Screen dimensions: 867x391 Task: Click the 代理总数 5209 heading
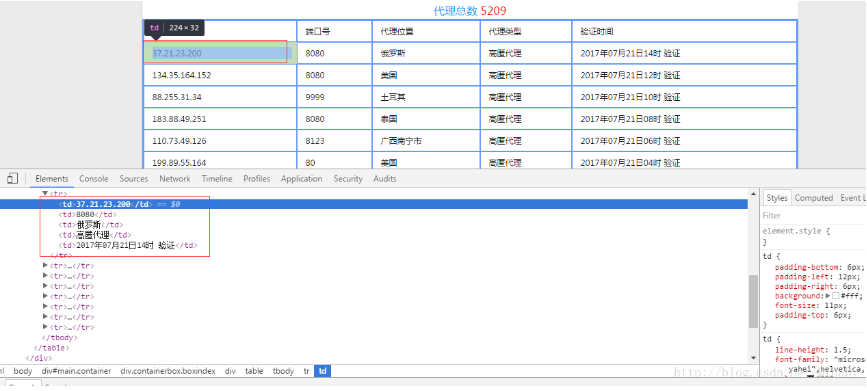pyautogui.click(x=470, y=11)
